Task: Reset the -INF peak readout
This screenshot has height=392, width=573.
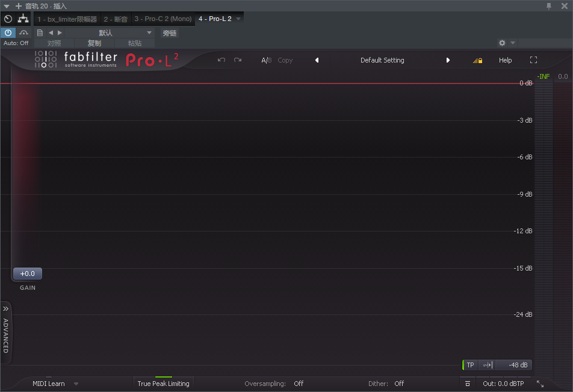Action: [x=544, y=76]
